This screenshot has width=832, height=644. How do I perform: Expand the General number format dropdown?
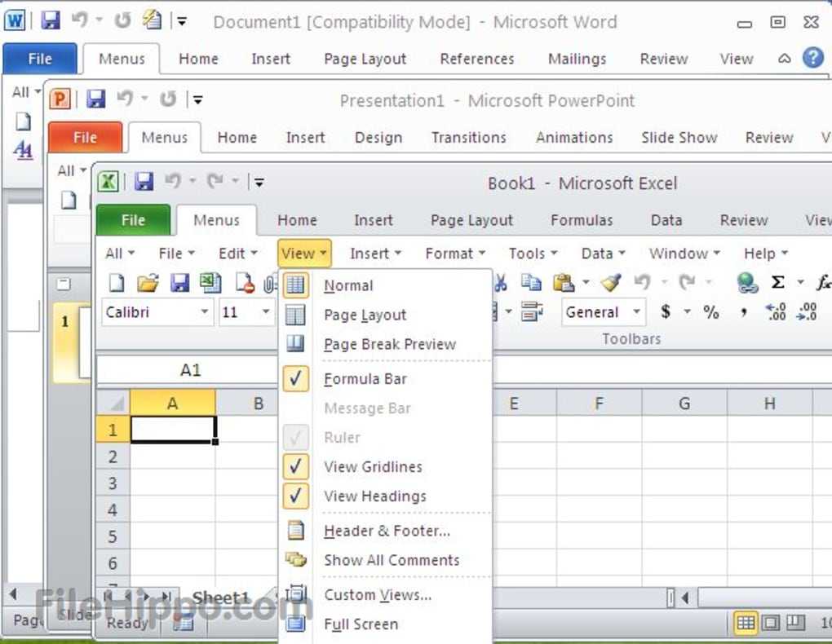(x=636, y=312)
